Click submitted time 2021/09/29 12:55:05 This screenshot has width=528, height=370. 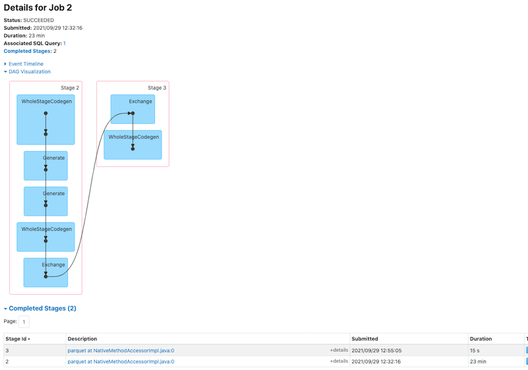[x=376, y=351]
